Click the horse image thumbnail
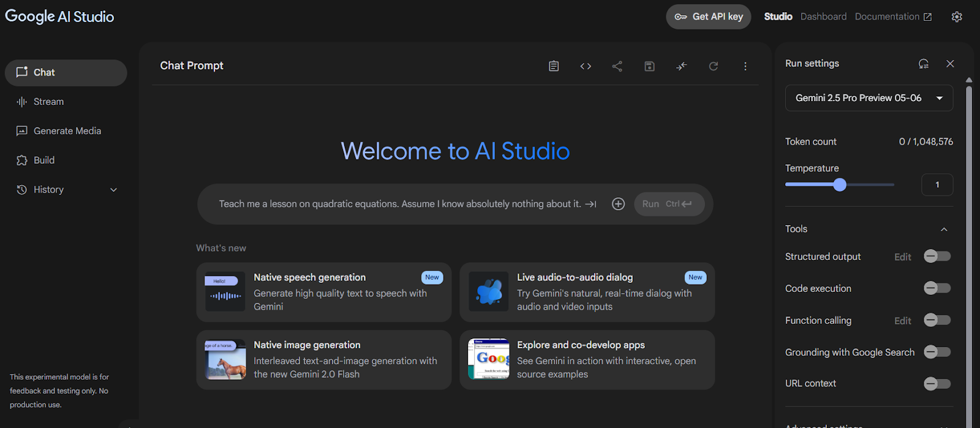The height and width of the screenshot is (428, 980). point(225,359)
